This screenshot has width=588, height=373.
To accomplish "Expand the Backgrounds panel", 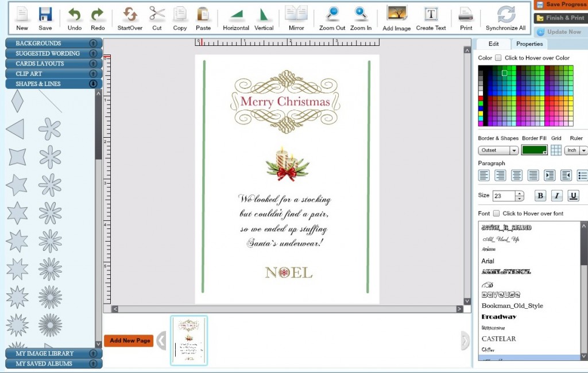I will pyautogui.click(x=54, y=43).
